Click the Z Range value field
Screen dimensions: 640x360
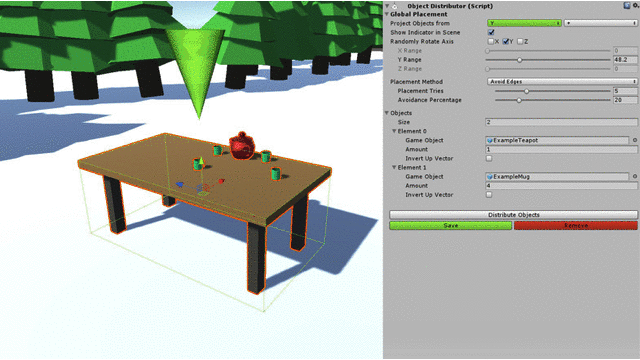[x=625, y=69]
